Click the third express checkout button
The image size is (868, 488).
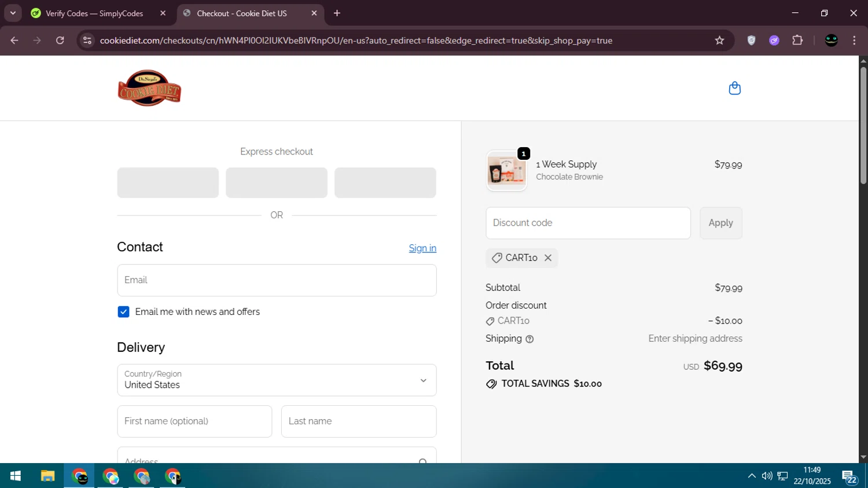(385, 183)
